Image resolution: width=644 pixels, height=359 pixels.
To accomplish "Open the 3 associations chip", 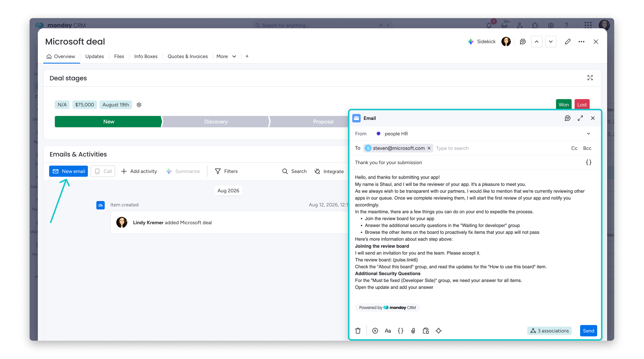I will pyautogui.click(x=549, y=331).
